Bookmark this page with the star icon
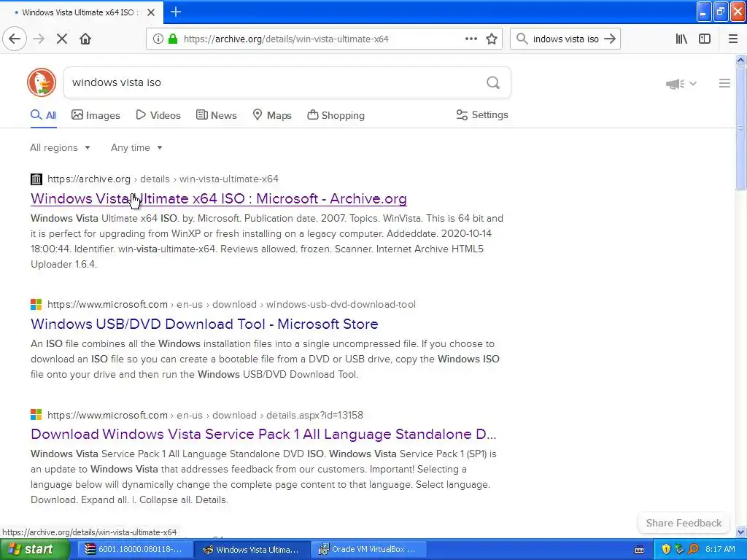Viewport: 747px width, 560px height. [492, 39]
